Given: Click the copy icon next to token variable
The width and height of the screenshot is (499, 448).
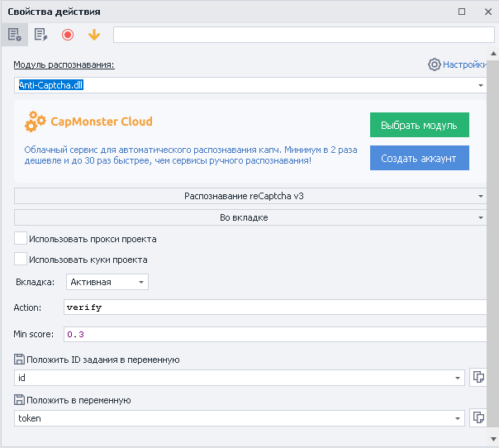Looking at the screenshot, I should click(x=478, y=418).
